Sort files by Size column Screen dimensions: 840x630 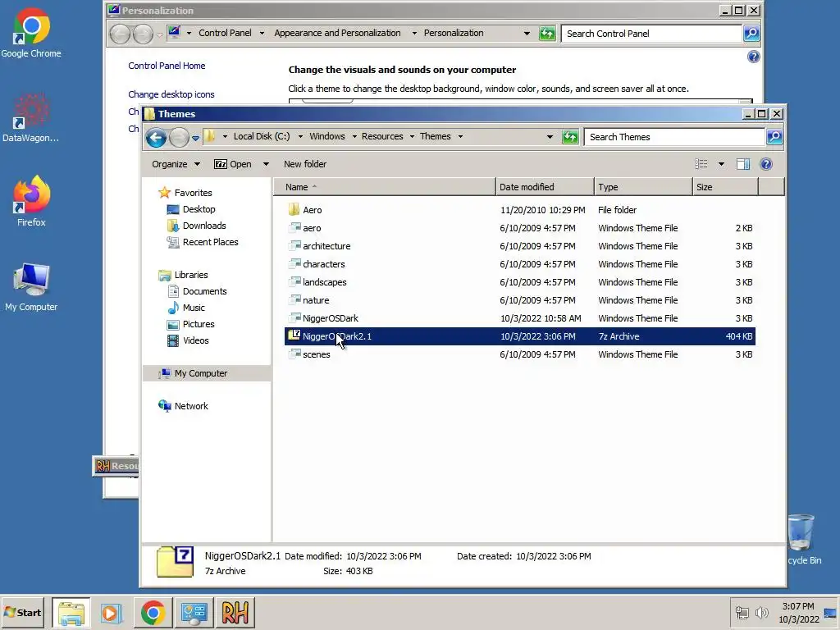(725, 187)
